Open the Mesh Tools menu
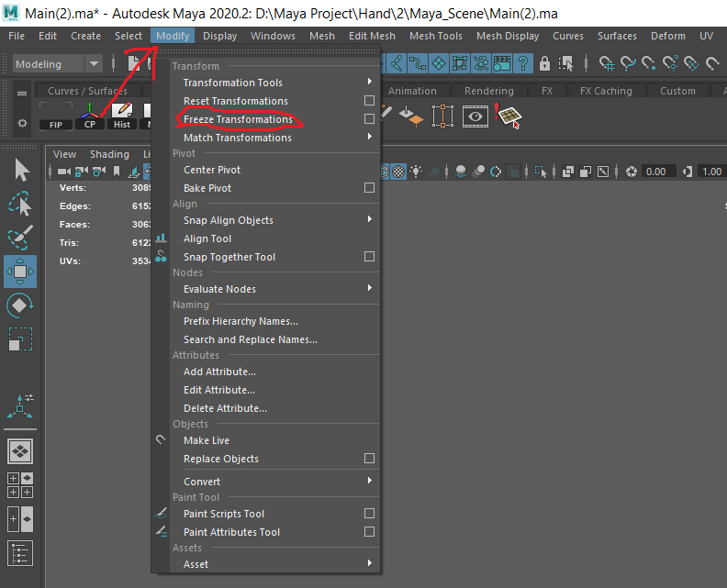The height and width of the screenshot is (588, 727). coord(436,36)
